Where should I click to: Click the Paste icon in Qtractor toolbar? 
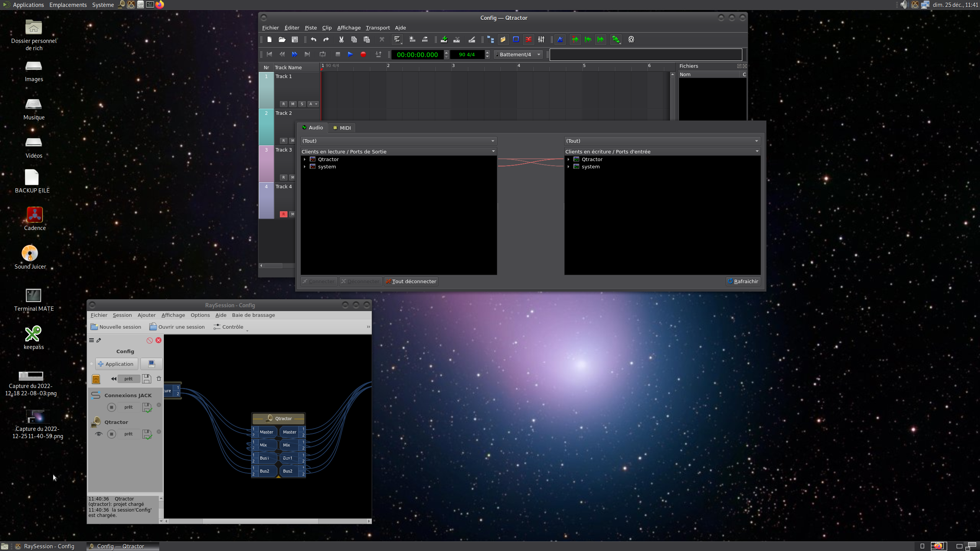click(x=366, y=39)
